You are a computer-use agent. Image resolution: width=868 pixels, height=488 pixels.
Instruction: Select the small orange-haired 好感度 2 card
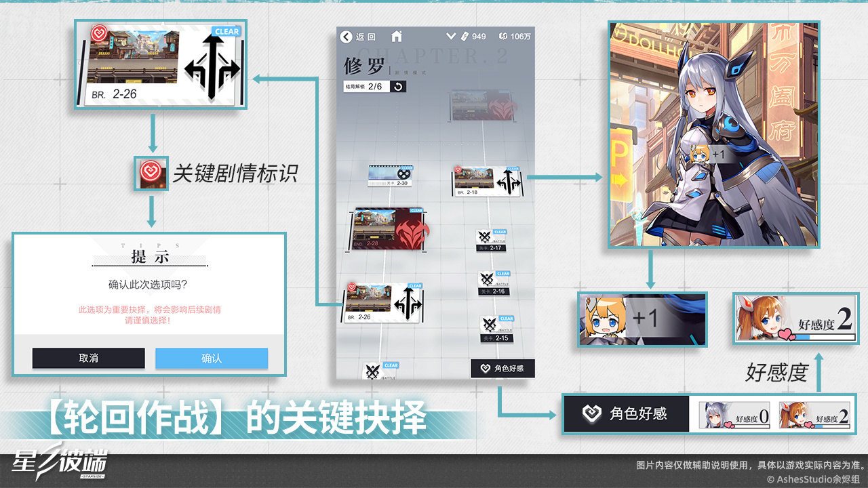coord(815,415)
